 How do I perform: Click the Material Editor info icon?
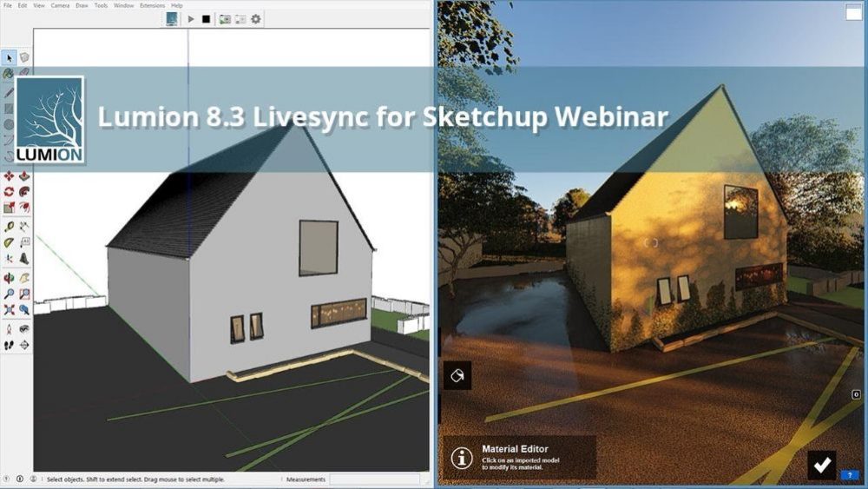pyautogui.click(x=462, y=458)
